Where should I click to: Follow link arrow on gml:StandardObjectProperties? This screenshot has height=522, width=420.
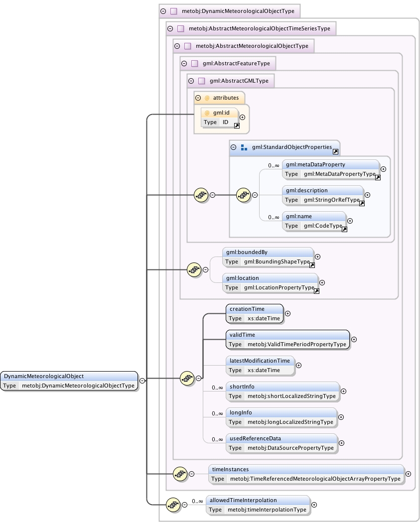tap(335, 152)
